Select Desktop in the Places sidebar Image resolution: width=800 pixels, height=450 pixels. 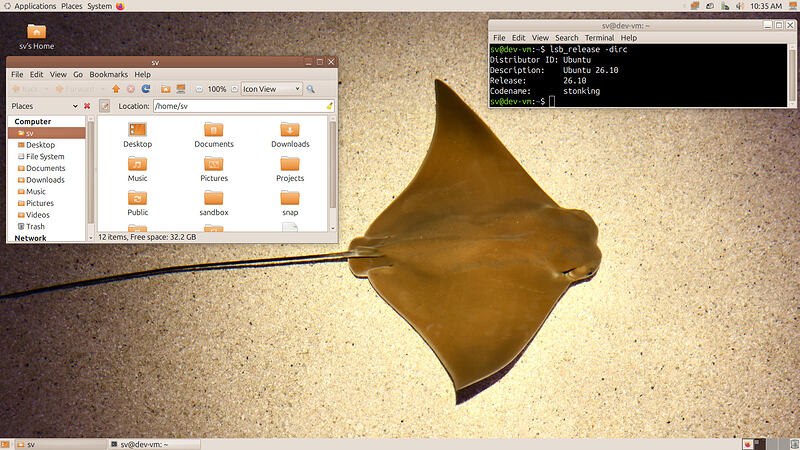(46, 145)
